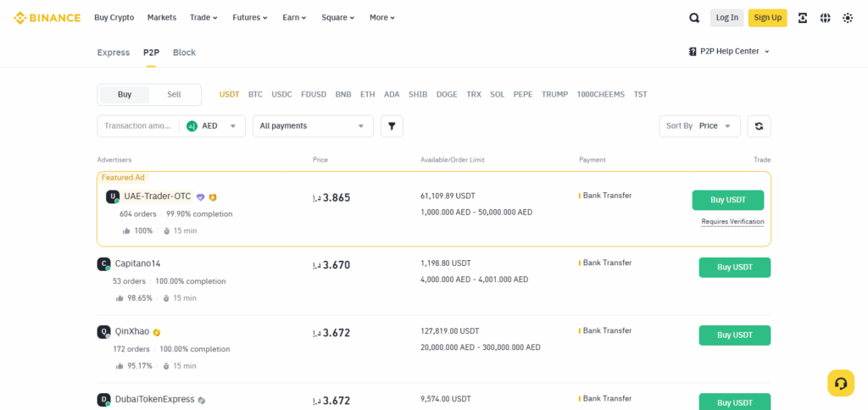Click timer icon in Capitano14 row

pyautogui.click(x=166, y=298)
